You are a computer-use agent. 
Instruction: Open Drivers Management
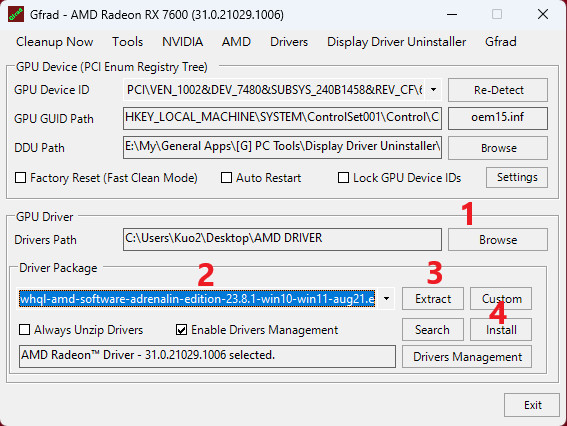[x=467, y=357]
